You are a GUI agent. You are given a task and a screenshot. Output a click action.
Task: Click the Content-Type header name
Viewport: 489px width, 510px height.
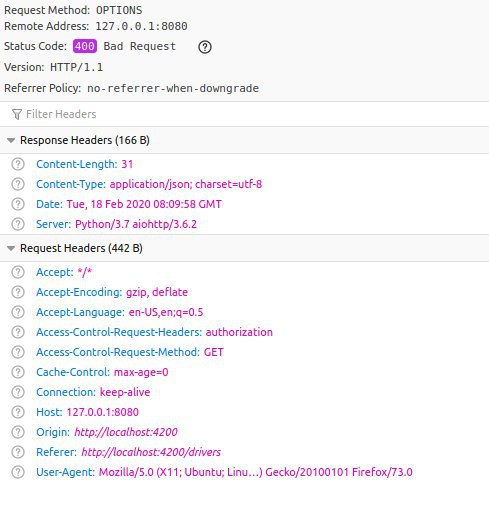[x=71, y=184]
